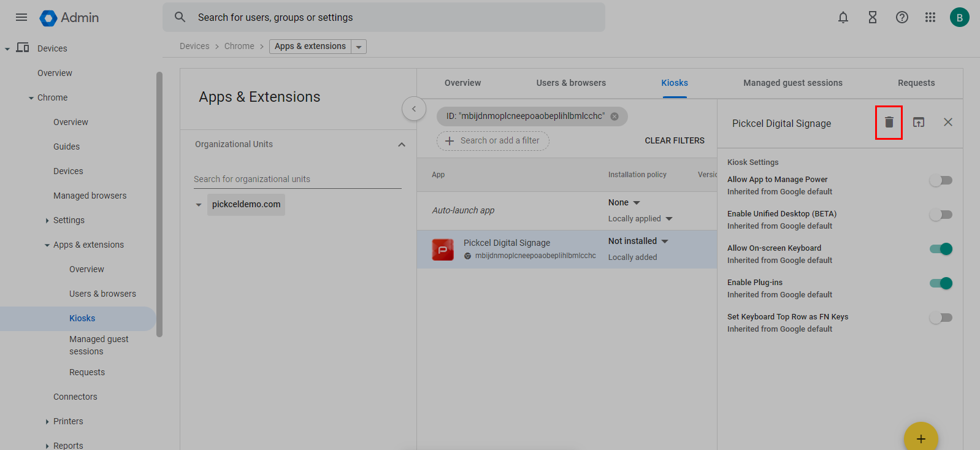This screenshot has height=450, width=980.
Task: Expand Settings in the sidebar
Action: point(47,221)
